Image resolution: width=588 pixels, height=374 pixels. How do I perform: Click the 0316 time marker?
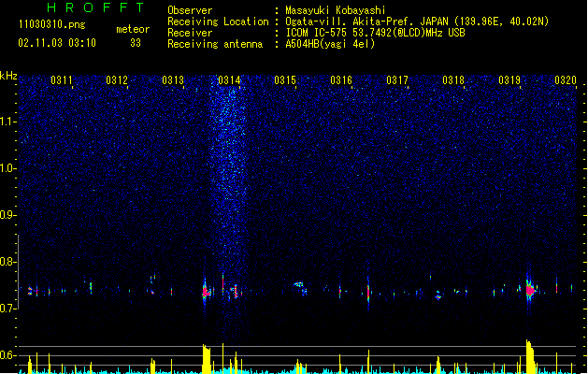pos(341,80)
